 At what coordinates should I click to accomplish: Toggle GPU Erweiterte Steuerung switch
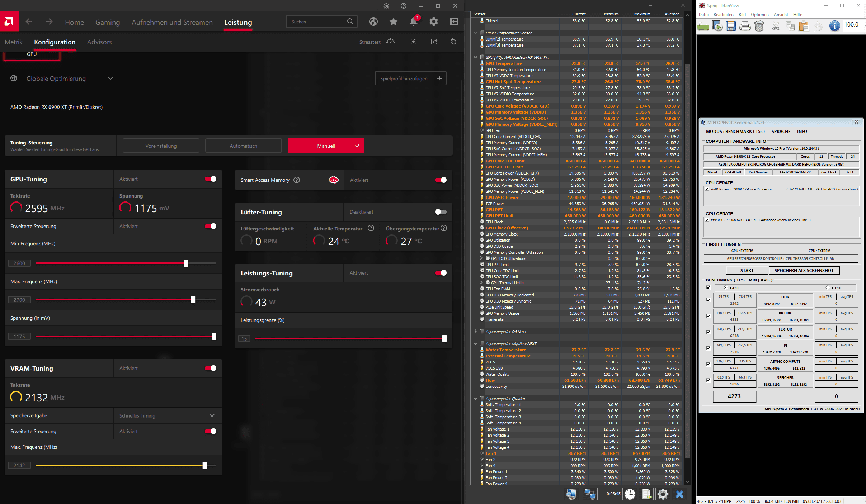pos(211,226)
